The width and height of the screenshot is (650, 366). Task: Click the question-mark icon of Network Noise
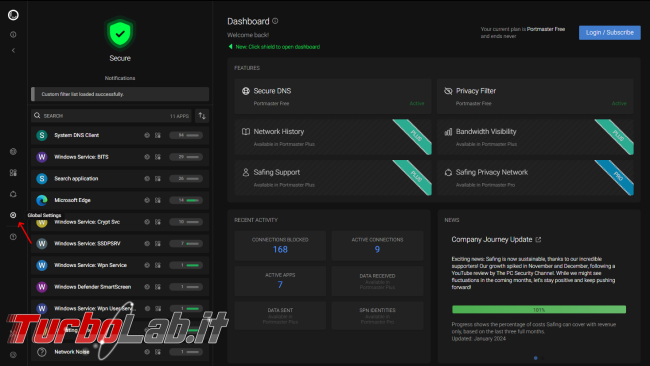click(x=41, y=352)
